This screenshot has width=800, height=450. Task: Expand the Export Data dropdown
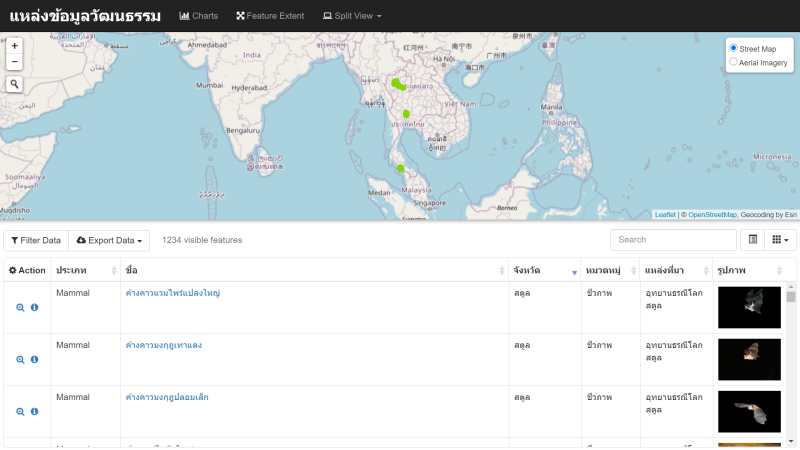point(112,240)
